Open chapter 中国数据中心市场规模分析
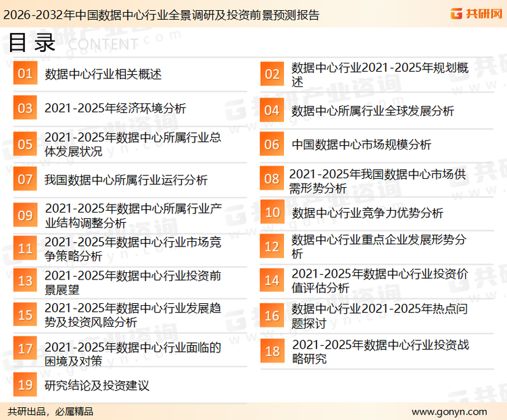507x420 pixels. [361, 145]
